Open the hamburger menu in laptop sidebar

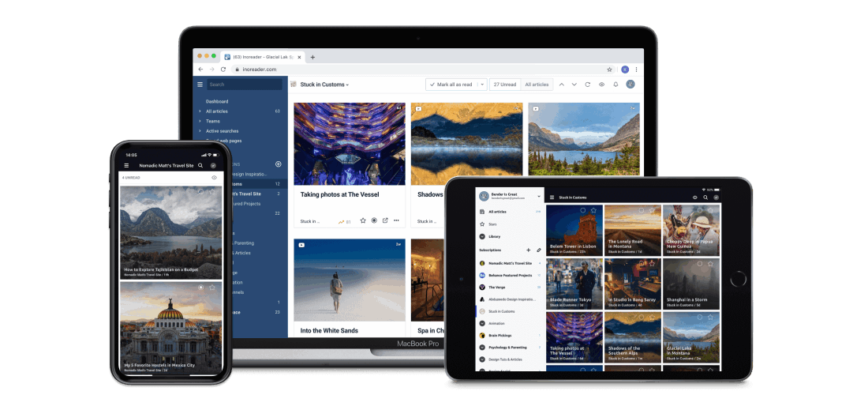tap(200, 85)
